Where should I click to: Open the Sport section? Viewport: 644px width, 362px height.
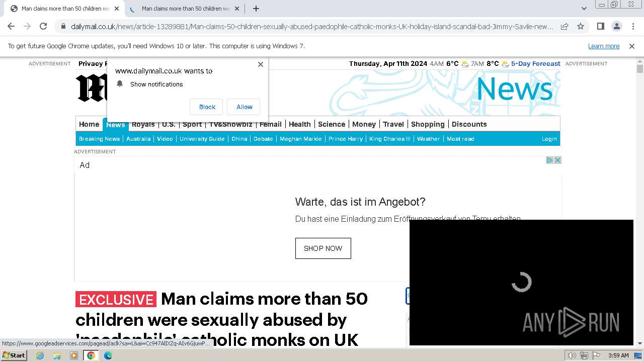(192, 124)
